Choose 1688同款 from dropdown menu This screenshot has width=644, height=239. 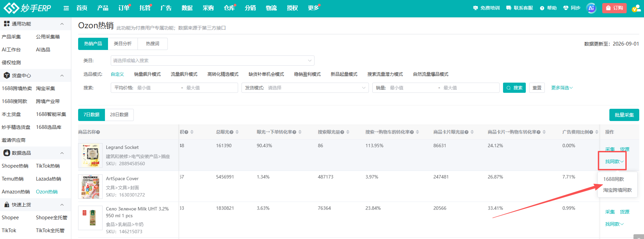coord(614,179)
